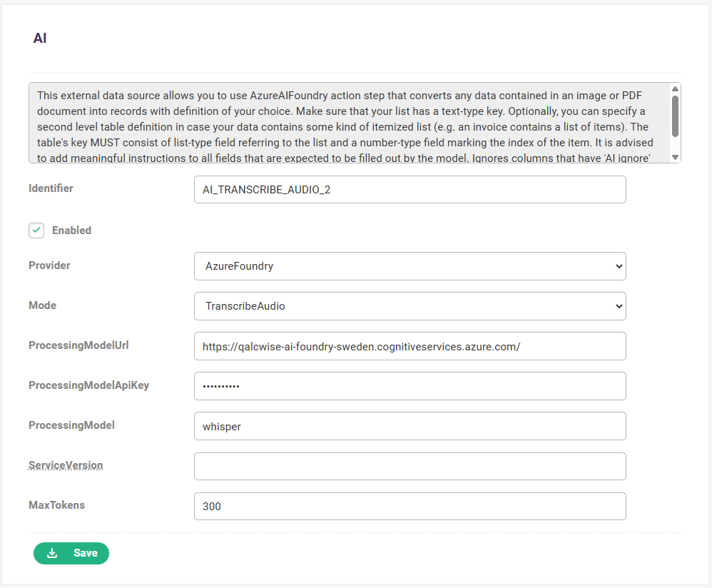Select the masked ProcessingModelApiKey field

pos(410,386)
